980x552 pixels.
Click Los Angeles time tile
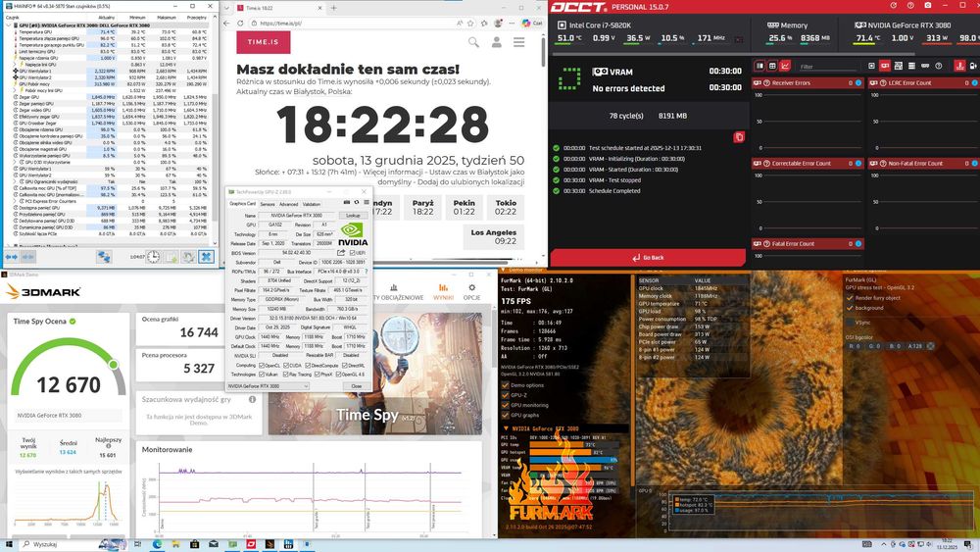tap(493, 236)
